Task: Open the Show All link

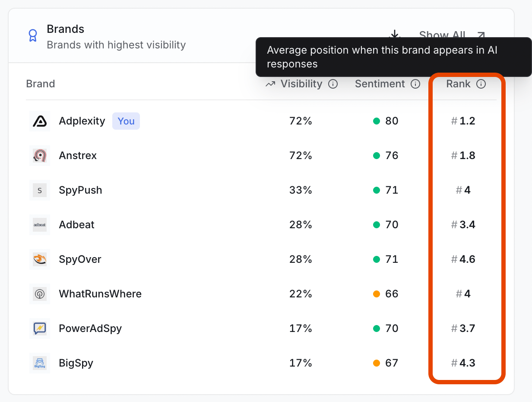Action: coord(452,35)
